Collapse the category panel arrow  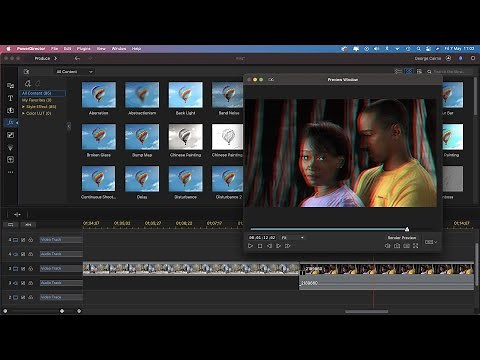coord(69,126)
